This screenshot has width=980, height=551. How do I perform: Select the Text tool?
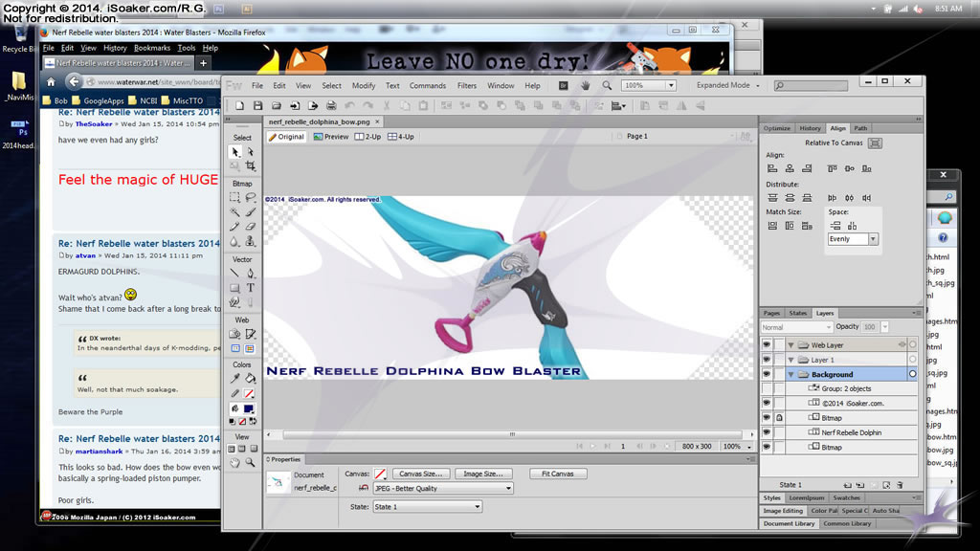250,288
